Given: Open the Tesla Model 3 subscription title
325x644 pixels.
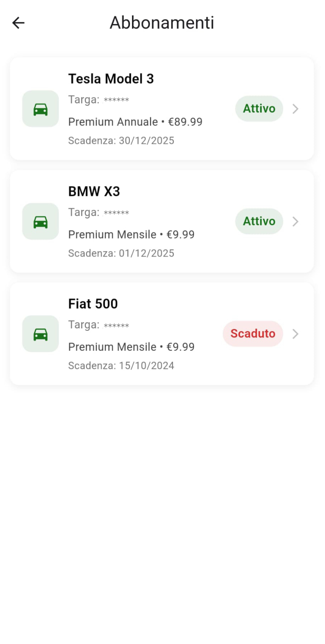Looking at the screenshot, I should pos(111,79).
